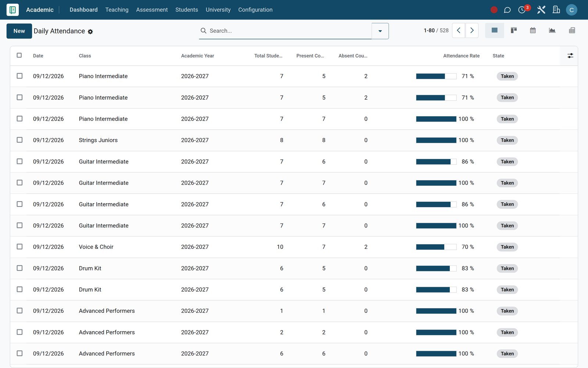Open the company switcher building icon
Screen dimensions: 588x368
pyautogui.click(x=556, y=10)
